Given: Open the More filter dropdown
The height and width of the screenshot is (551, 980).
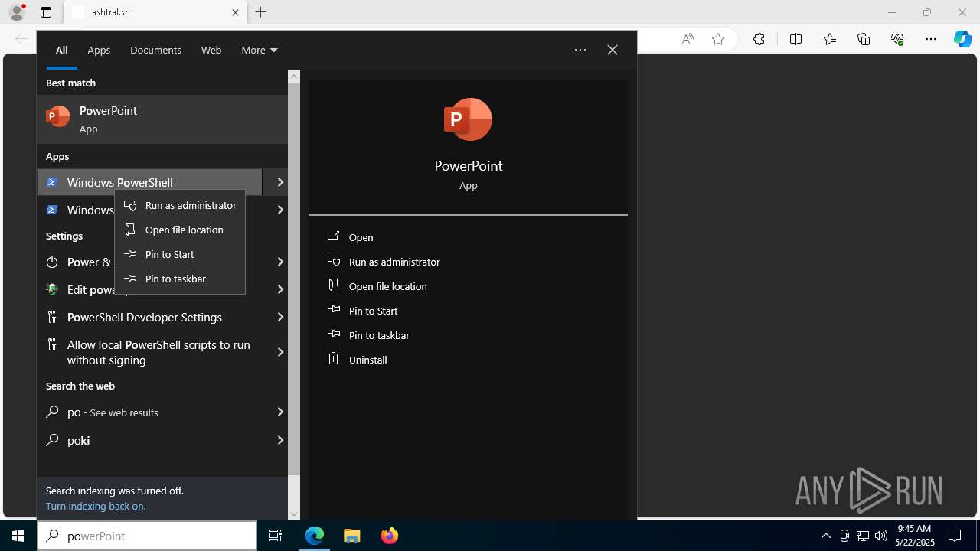Looking at the screenshot, I should point(259,50).
